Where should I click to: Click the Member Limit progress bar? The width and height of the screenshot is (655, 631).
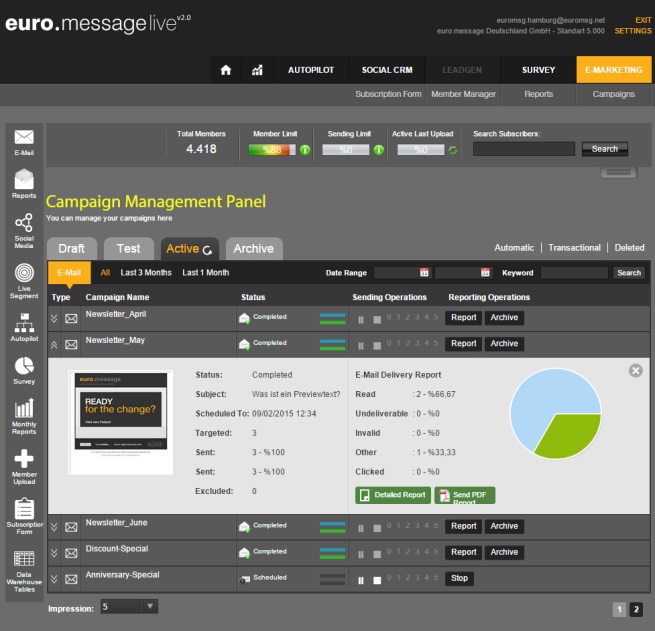click(x=272, y=150)
